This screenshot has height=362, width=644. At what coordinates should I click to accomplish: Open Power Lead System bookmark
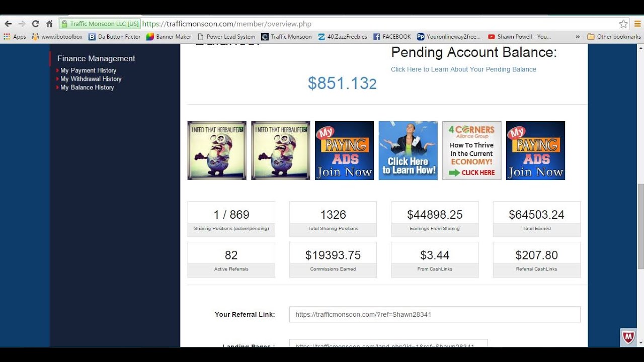coord(226,37)
